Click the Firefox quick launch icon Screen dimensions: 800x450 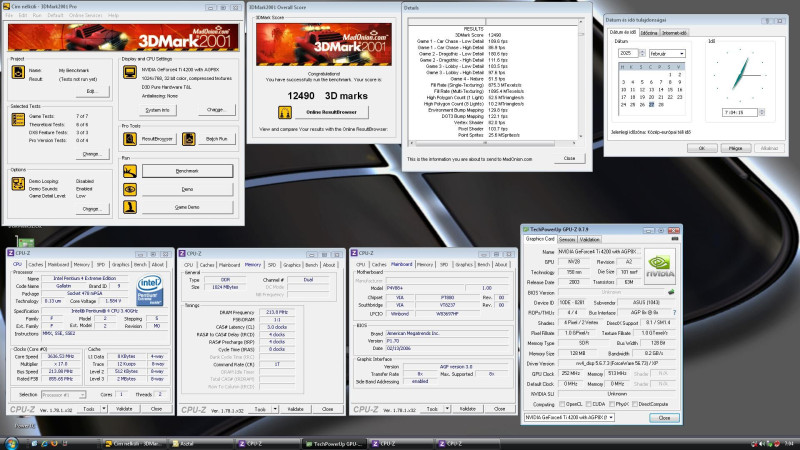(x=54, y=444)
